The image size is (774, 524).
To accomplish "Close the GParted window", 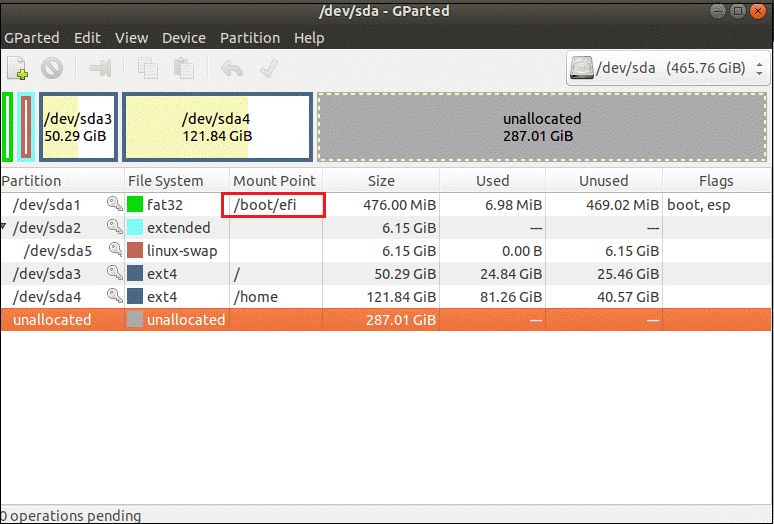I will [757, 11].
